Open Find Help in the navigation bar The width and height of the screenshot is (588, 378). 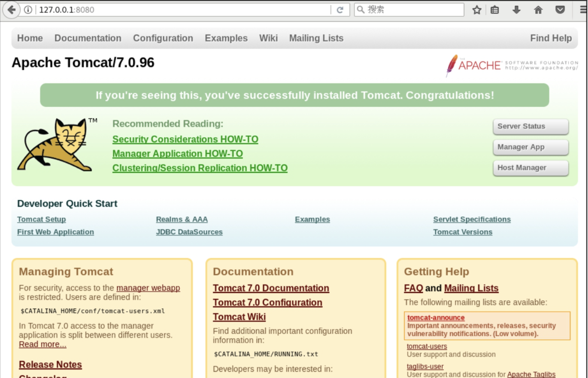click(551, 38)
